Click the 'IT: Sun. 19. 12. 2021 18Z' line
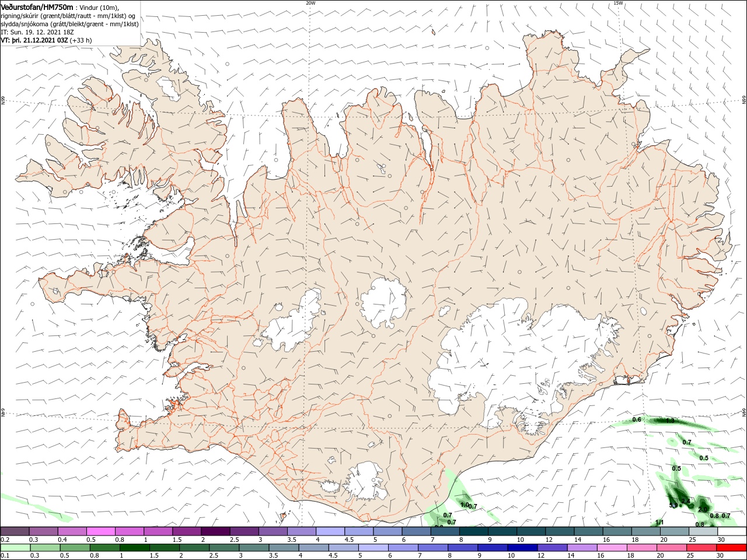 click(x=37, y=32)
